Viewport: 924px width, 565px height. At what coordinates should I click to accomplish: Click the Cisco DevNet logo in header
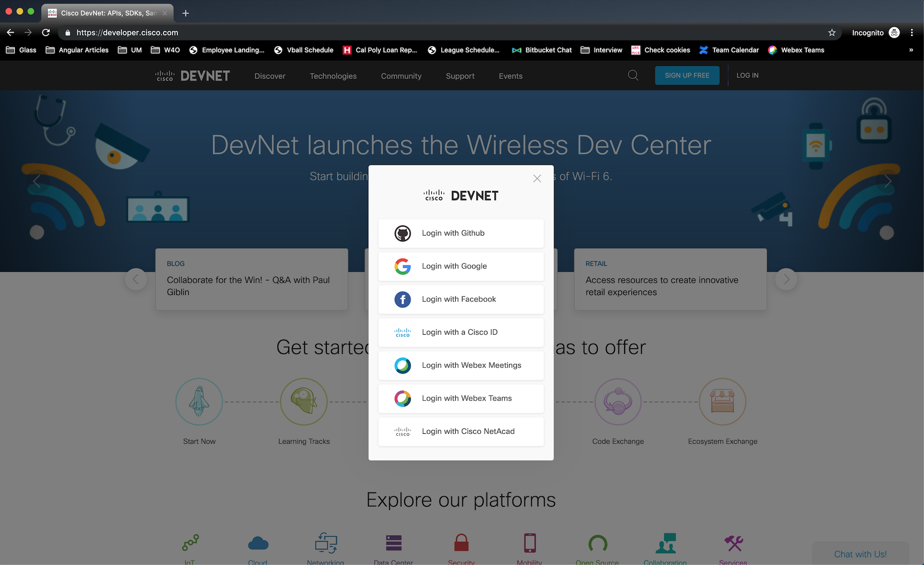tap(192, 76)
